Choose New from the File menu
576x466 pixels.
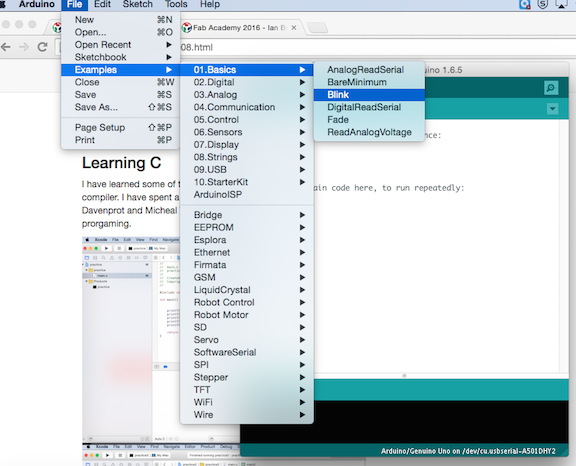coord(120,20)
